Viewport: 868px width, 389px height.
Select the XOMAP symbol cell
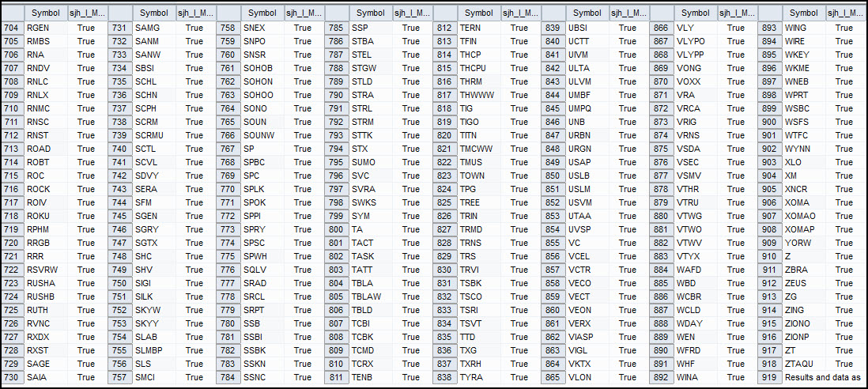804,229
